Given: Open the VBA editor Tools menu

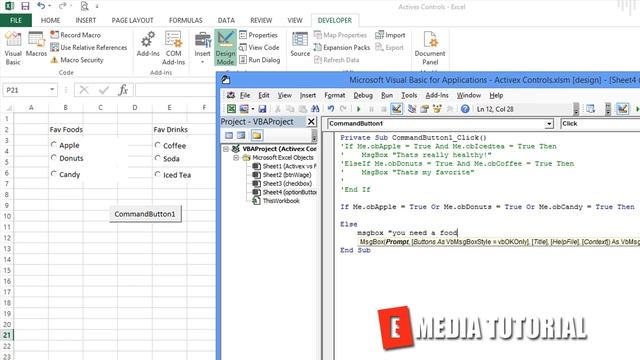Looking at the screenshot, I should pyautogui.click(x=409, y=95).
